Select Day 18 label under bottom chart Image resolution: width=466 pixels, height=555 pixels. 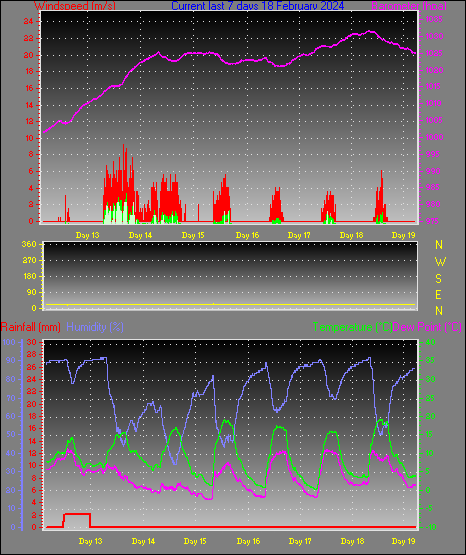coord(352,541)
